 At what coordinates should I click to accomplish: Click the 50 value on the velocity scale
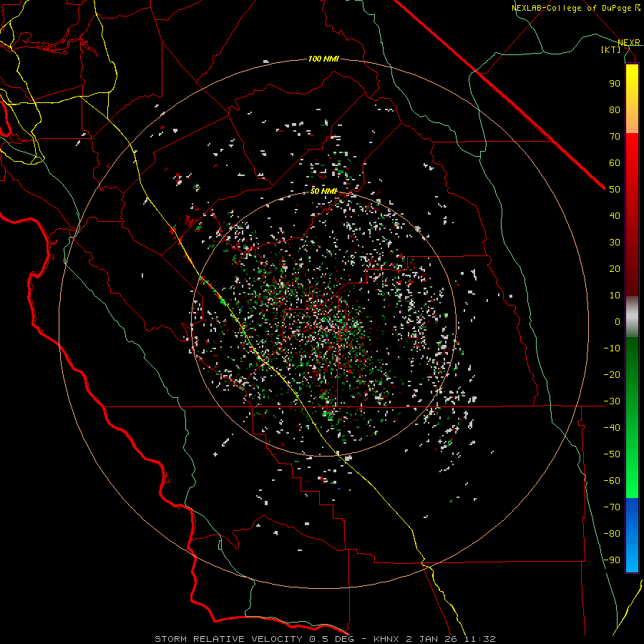pos(615,190)
